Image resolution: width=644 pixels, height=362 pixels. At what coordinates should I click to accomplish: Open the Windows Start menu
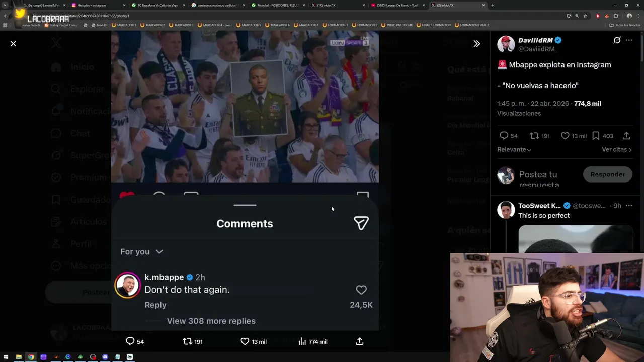coord(6,357)
